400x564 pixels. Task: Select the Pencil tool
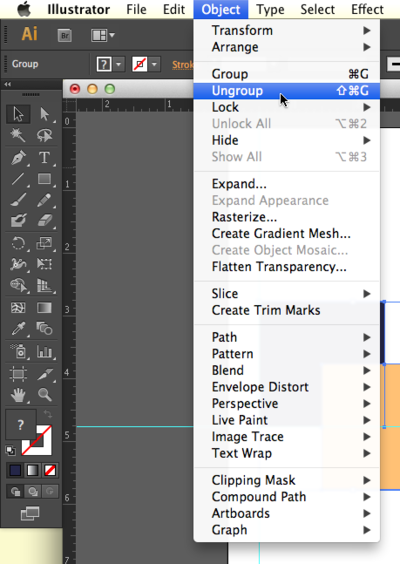pos(44,200)
